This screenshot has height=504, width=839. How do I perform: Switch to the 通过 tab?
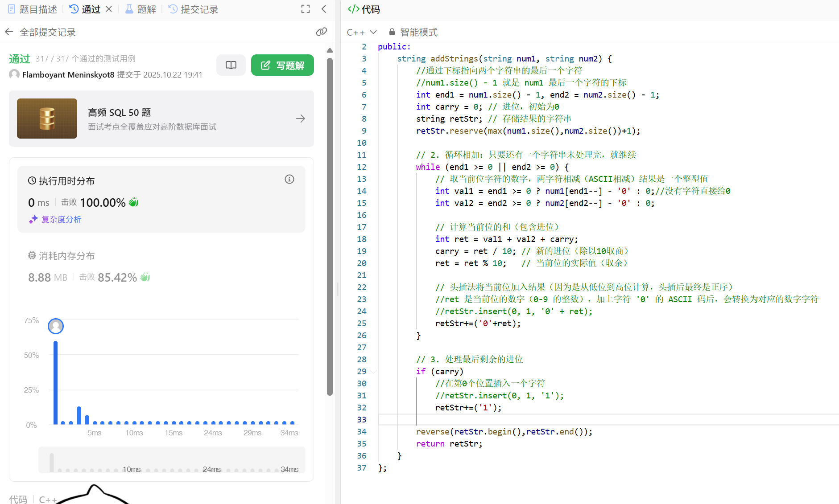pyautogui.click(x=85, y=9)
